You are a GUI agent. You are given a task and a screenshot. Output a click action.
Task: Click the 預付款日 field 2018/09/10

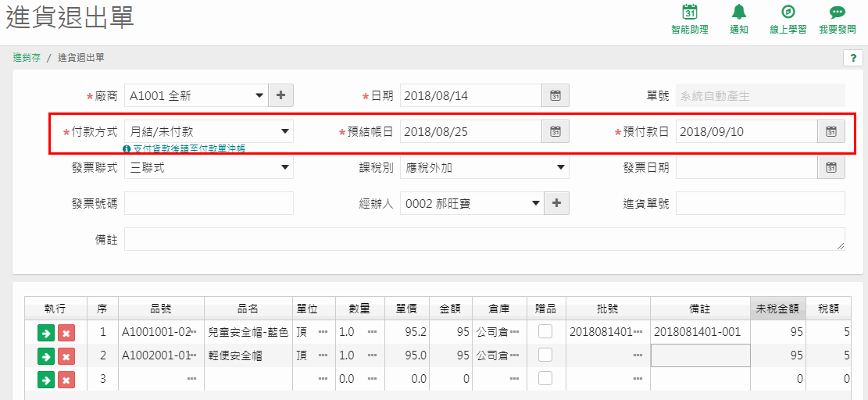pos(747,131)
